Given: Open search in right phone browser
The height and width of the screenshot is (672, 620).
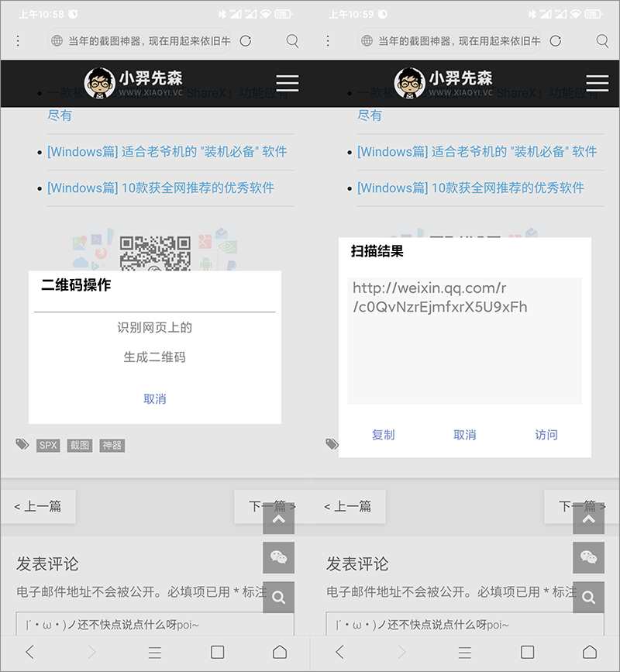Looking at the screenshot, I should 602,41.
